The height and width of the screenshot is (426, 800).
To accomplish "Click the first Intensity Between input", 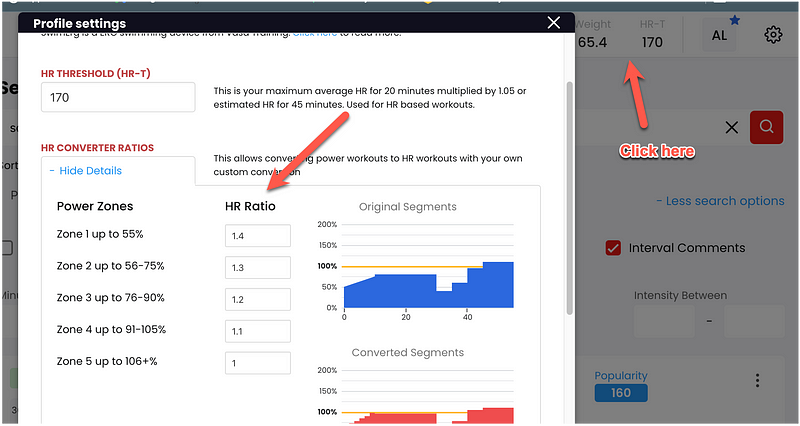I will tap(664, 321).
